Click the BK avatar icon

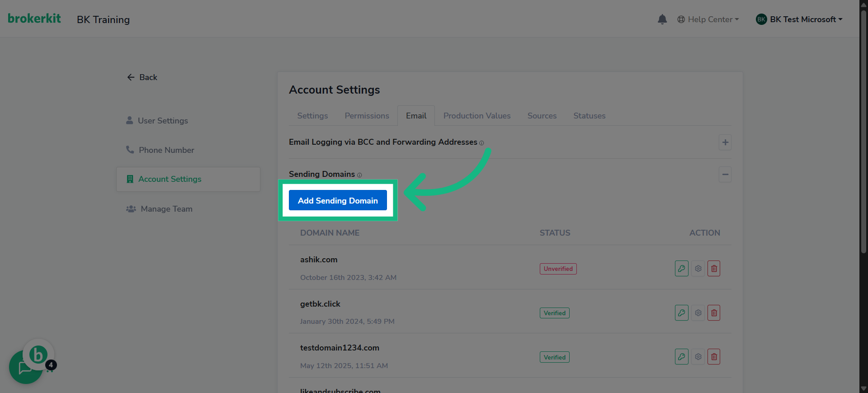click(x=761, y=19)
